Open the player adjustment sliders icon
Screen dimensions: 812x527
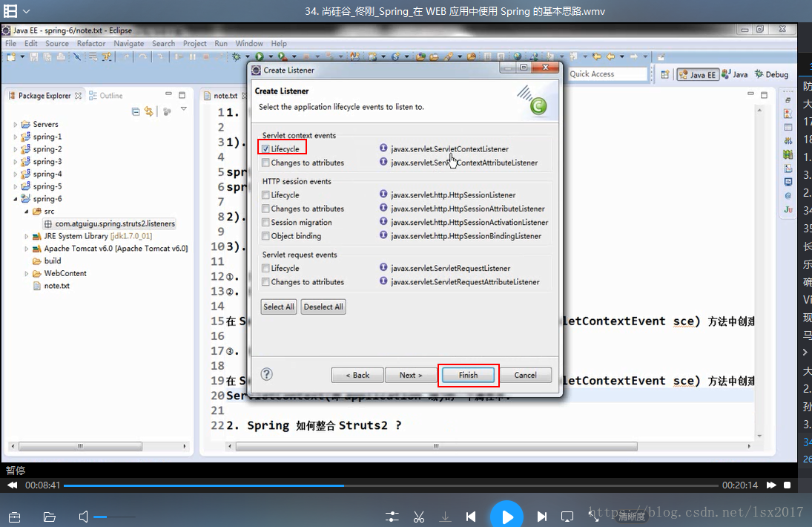(392, 517)
